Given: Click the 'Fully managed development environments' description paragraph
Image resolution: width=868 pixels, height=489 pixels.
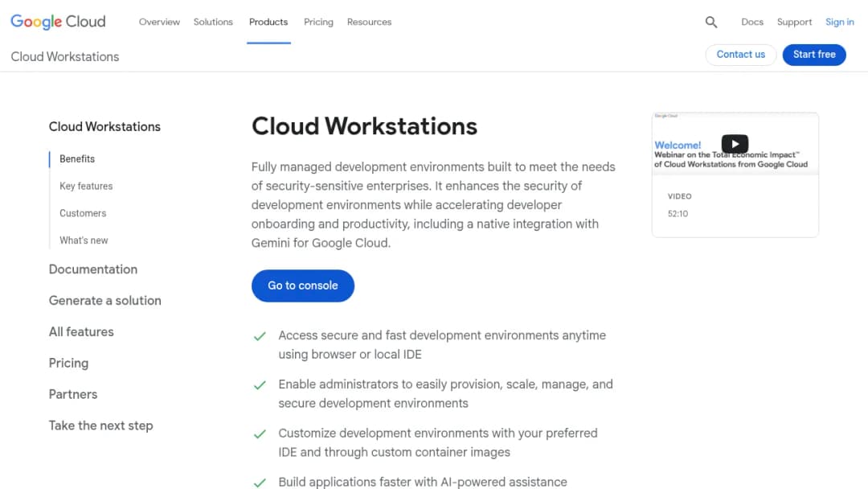Looking at the screenshot, I should click(433, 205).
